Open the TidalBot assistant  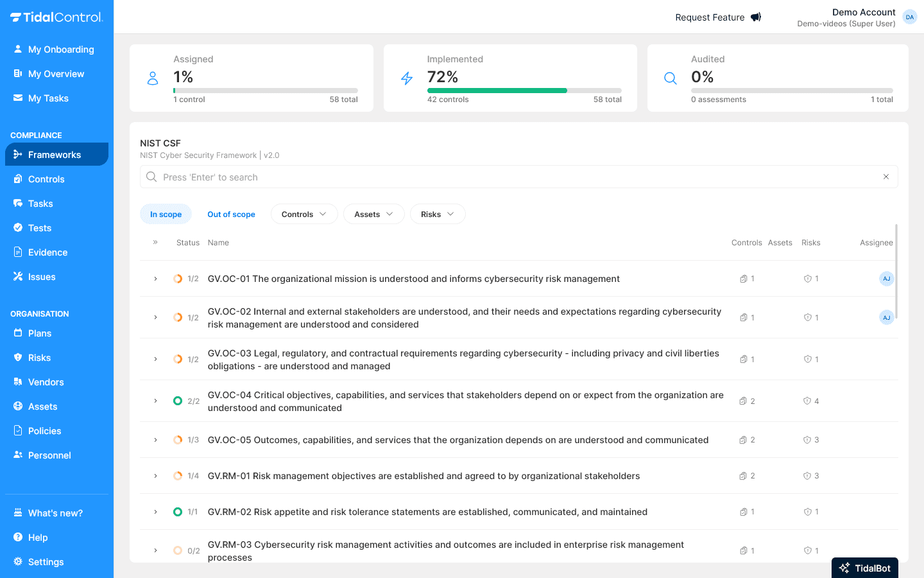[864, 568]
